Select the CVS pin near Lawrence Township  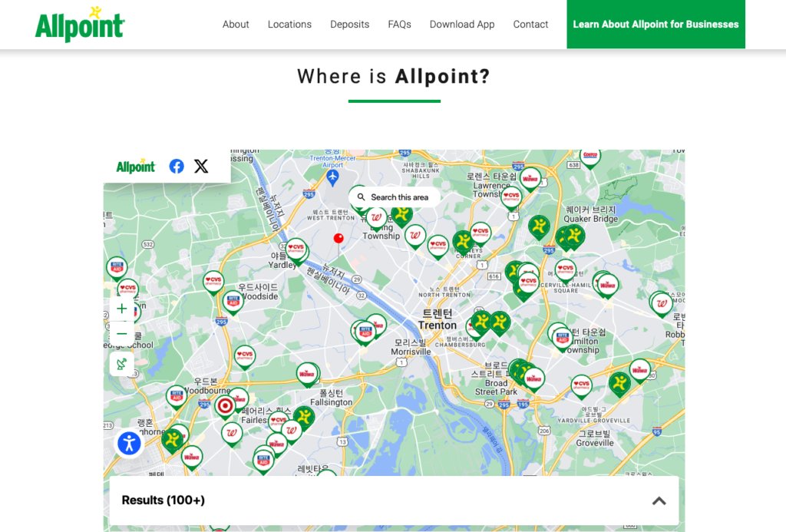pos(510,197)
